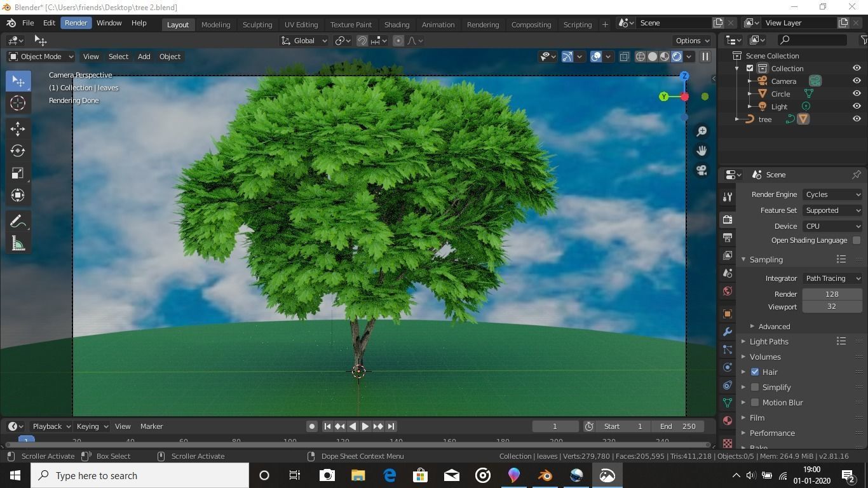Jump to the timeline end frame
The height and width of the screenshot is (488, 868).
[391, 426]
